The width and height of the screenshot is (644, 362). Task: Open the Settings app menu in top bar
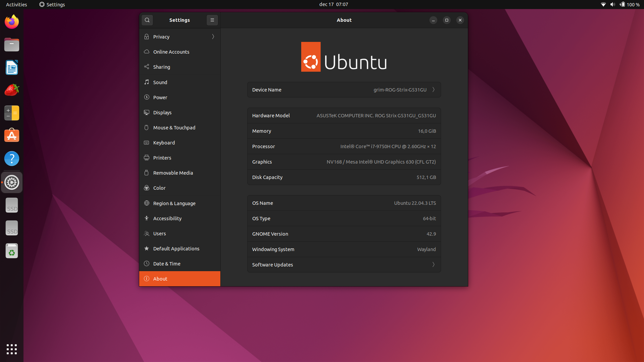pyautogui.click(x=52, y=4)
